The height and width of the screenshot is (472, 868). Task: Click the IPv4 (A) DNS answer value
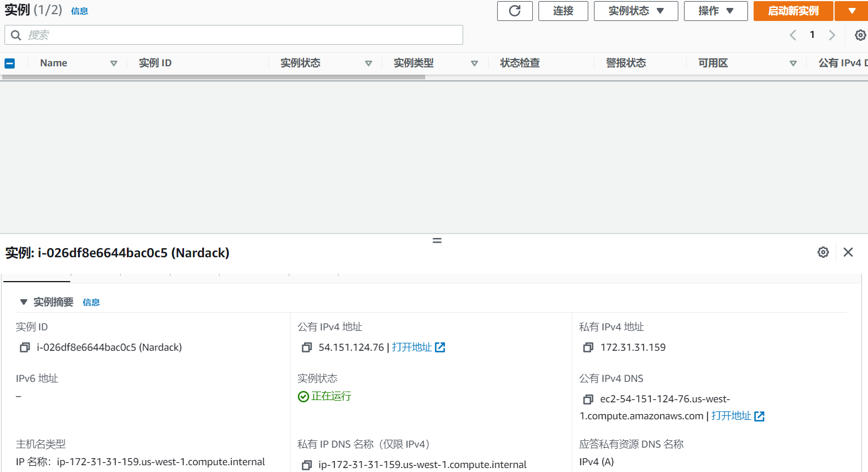tap(596, 462)
